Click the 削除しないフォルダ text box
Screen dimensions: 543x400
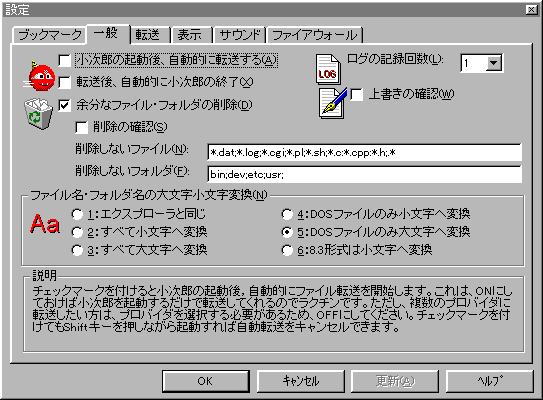tap(365, 174)
